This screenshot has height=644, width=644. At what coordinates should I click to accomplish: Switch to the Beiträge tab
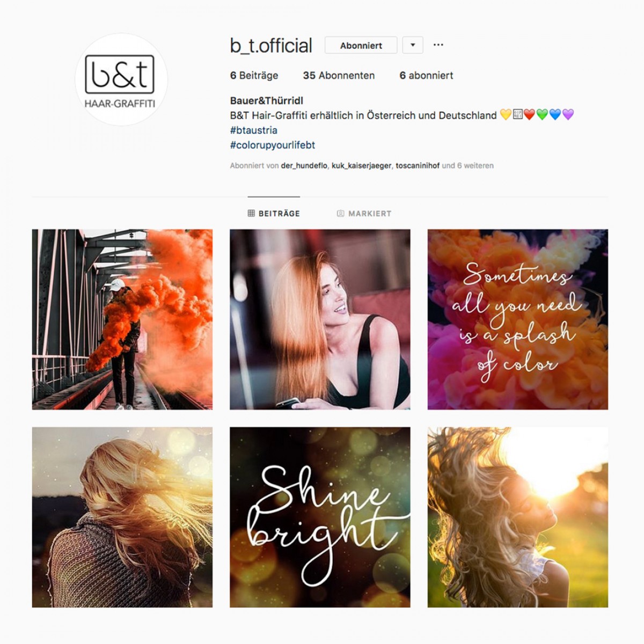click(274, 214)
